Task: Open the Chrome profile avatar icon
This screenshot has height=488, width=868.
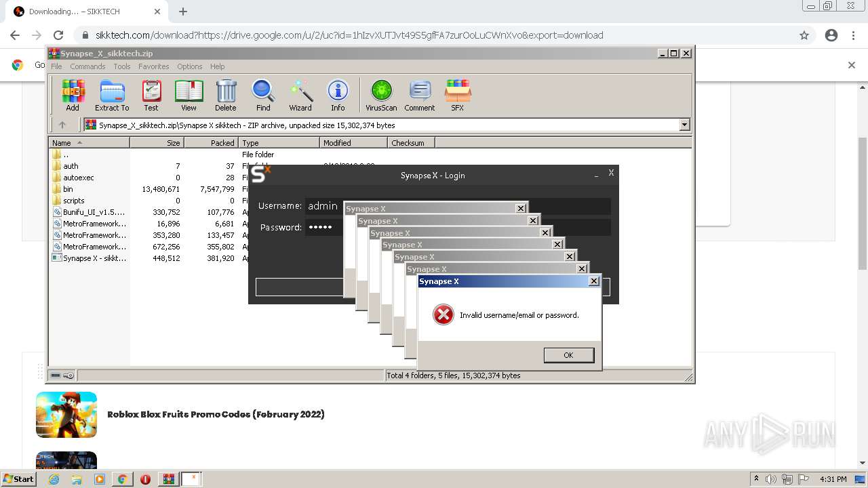Action: (x=831, y=35)
